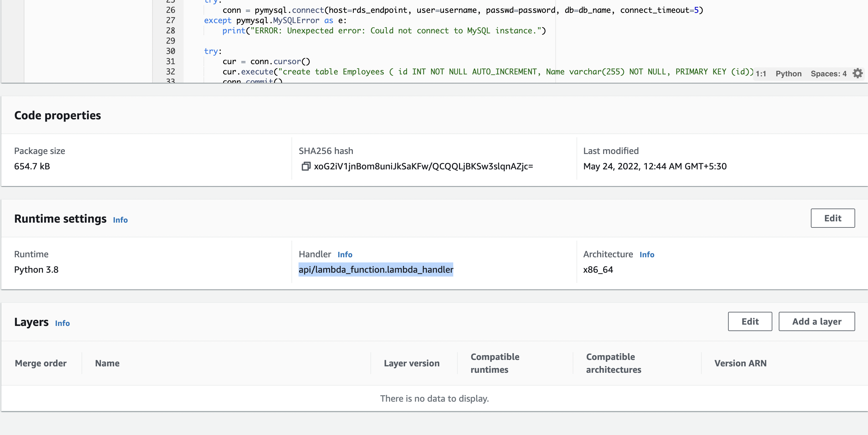Click the 1:1 cursor position indicator
The image size is (868, 435).
[x=760, y=74]
